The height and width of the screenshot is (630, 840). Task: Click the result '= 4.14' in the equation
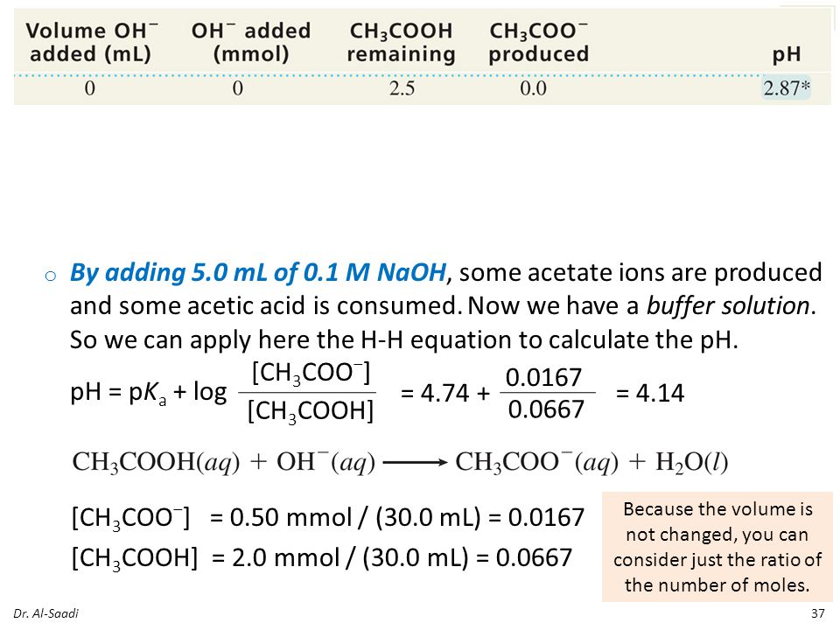pyautogui.click(x=650, y=393)
